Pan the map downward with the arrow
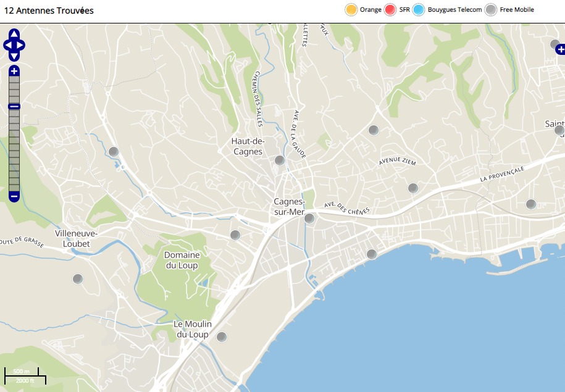 [x=14, y=56]
